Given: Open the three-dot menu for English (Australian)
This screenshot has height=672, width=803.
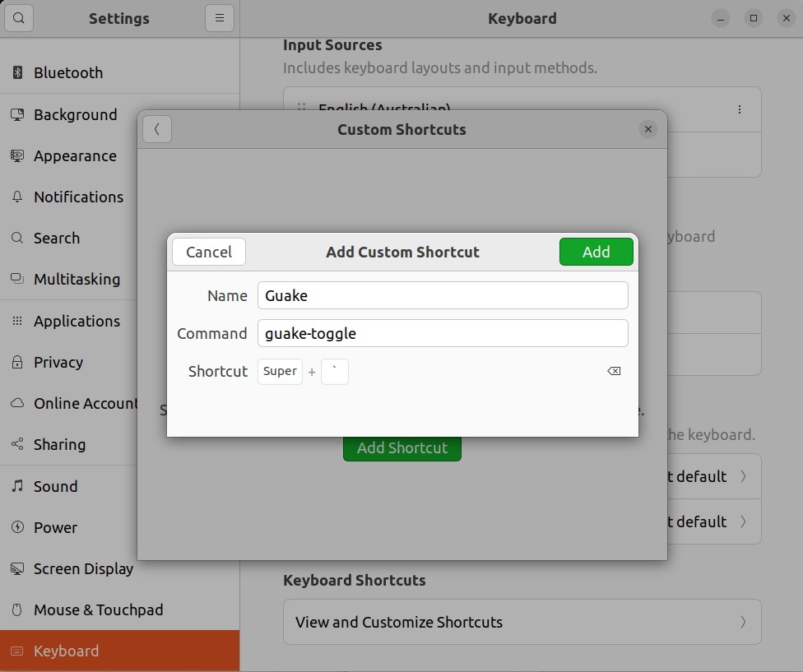Looking at the screenshot, I should point(738,109).
